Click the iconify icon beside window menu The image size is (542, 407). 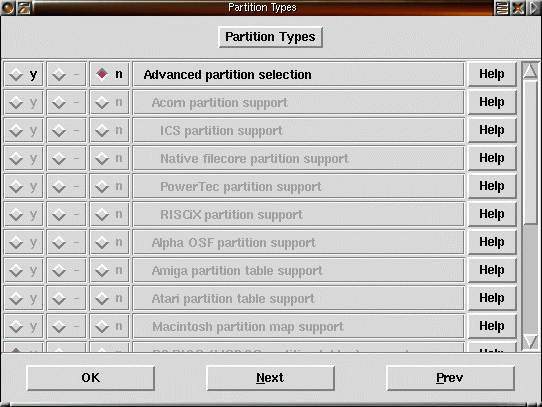24,7
